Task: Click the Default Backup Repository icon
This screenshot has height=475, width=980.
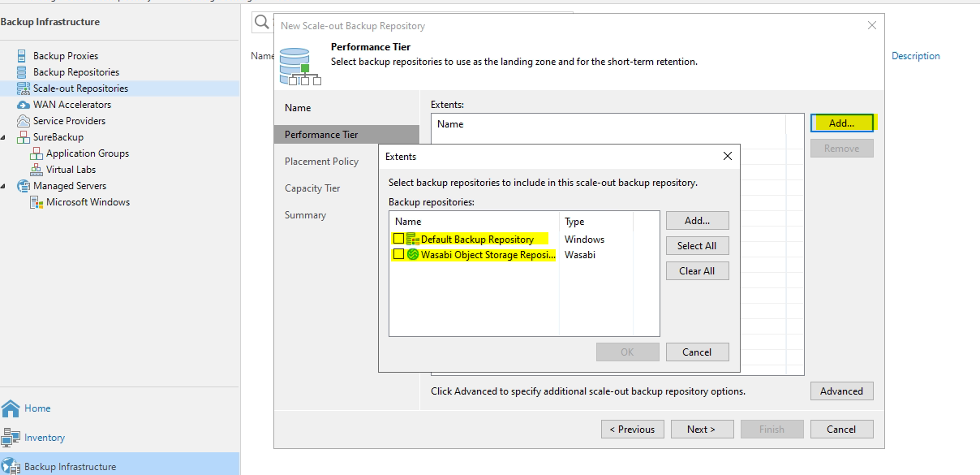Action: point(412,239)
